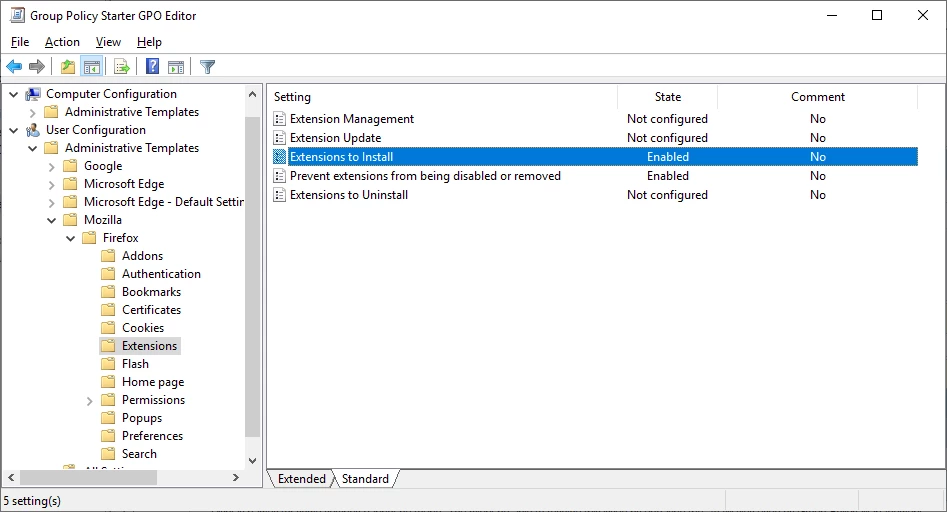Collapse the User Configuration node

pos(14,130)
